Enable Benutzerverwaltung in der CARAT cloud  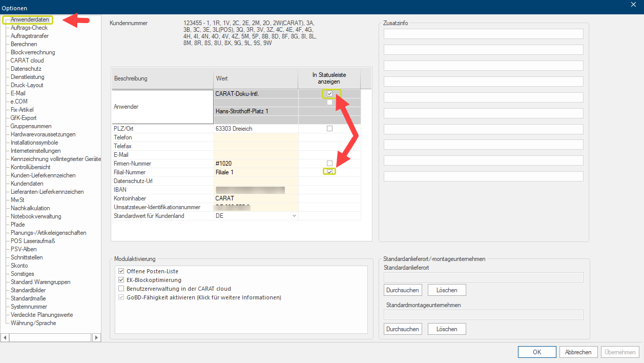click(121, 289)
